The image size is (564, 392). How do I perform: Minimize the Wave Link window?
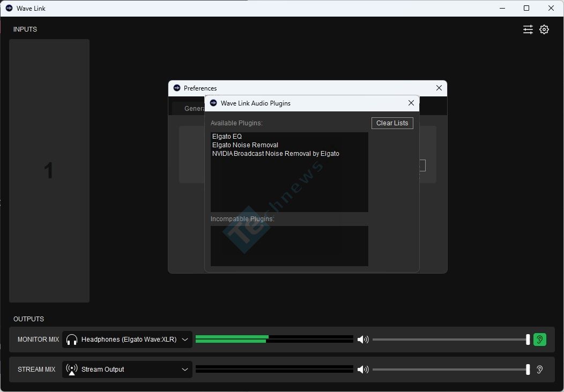point(502,8)
